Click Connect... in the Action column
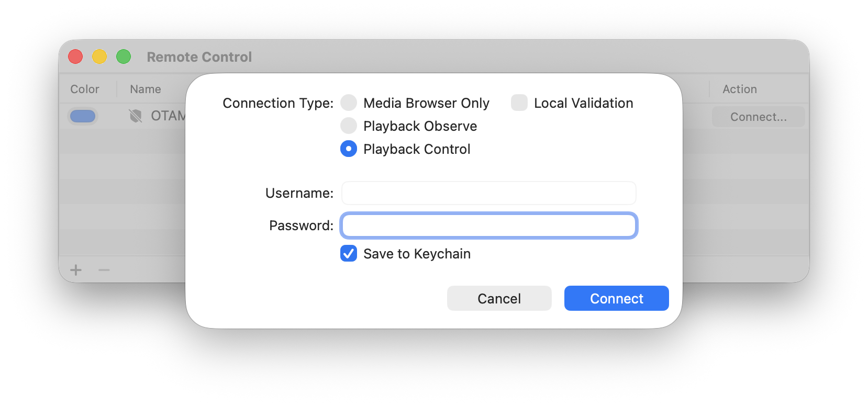The height and width of the screenshot is (406, 868). pyautogui.click(x=758, y=116)
